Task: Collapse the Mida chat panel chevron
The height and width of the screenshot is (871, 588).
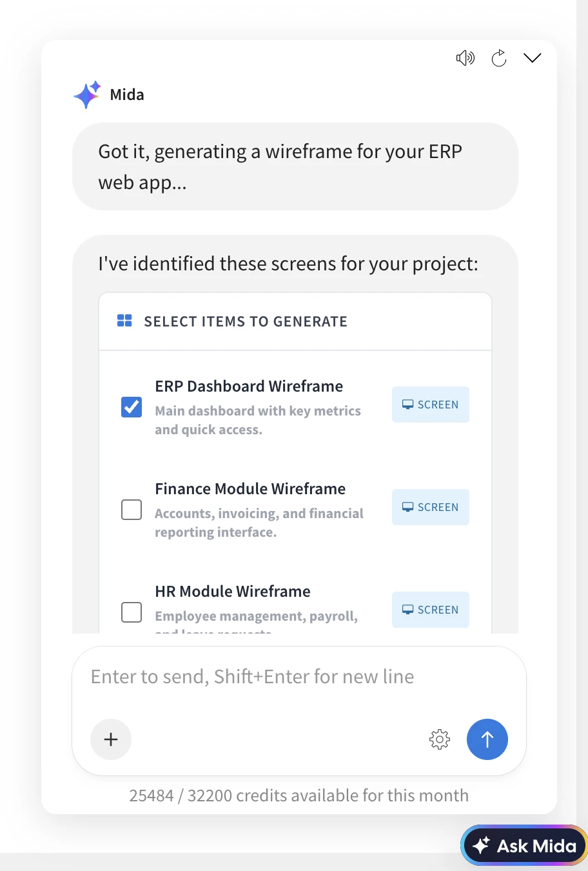Action: (x=533, y=58)
